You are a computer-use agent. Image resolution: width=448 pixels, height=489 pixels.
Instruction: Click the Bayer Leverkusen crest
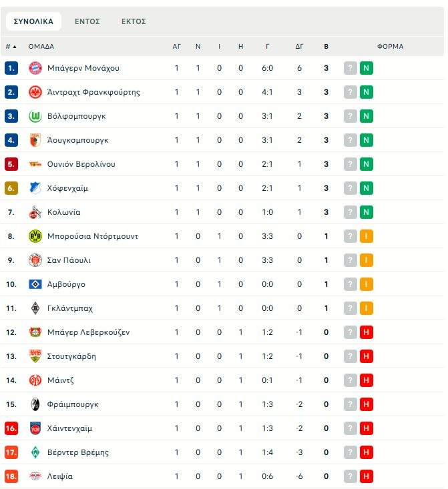click(x=35, y=332)
